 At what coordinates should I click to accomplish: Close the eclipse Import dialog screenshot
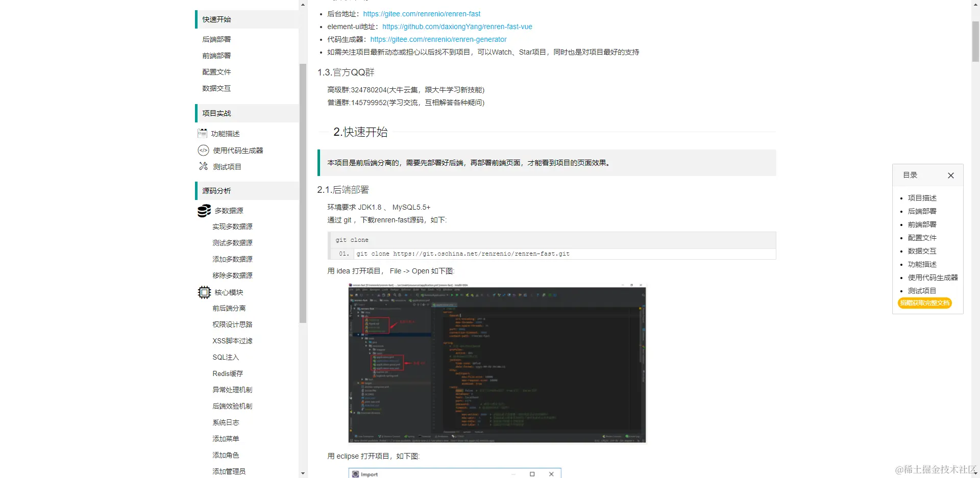(x=551, y=474)
